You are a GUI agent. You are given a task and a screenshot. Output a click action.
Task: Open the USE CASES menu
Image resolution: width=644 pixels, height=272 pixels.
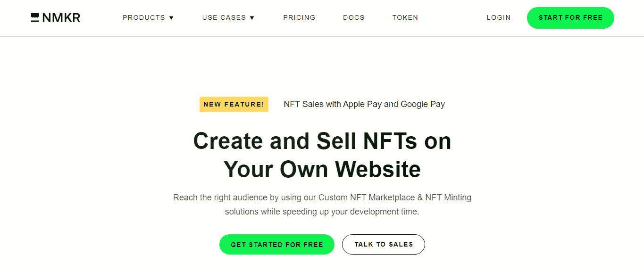coord(224,17)
